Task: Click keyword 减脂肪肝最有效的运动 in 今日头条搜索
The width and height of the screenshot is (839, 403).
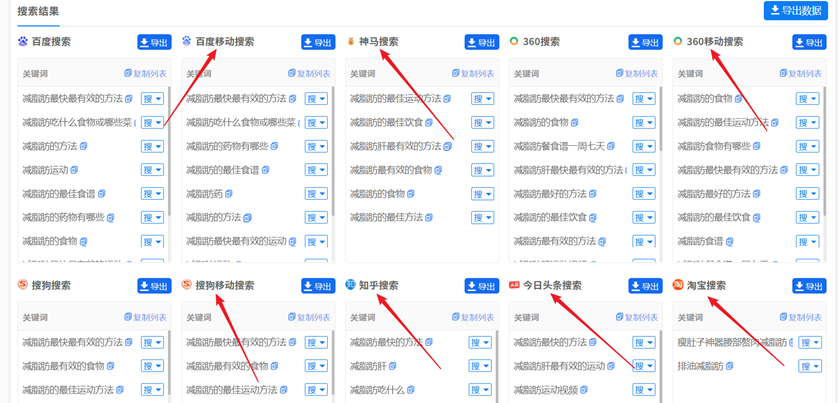Action: tap(559, 366)
